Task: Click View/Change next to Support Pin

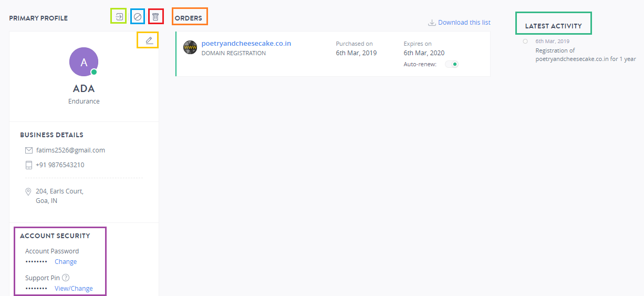Action: click(x=74, y=289)
